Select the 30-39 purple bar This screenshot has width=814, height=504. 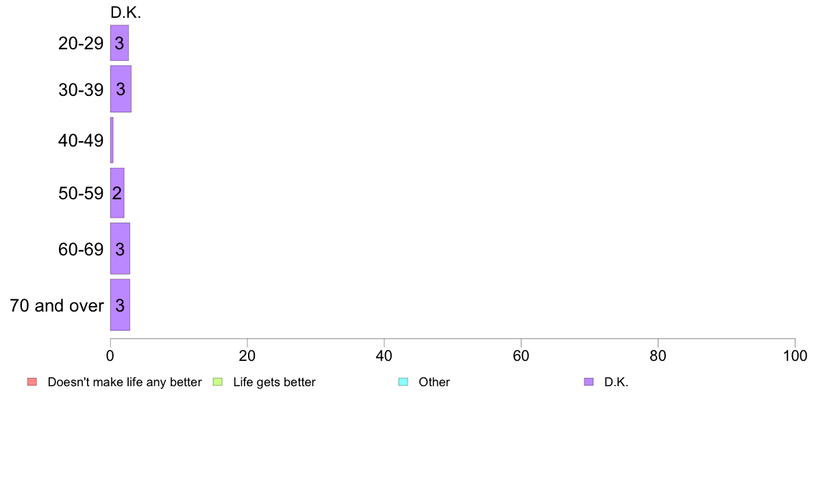[121, 89]
